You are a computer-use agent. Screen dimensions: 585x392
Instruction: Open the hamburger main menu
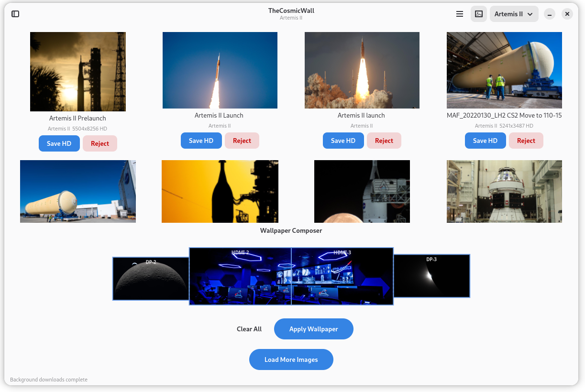pos(460,14)
